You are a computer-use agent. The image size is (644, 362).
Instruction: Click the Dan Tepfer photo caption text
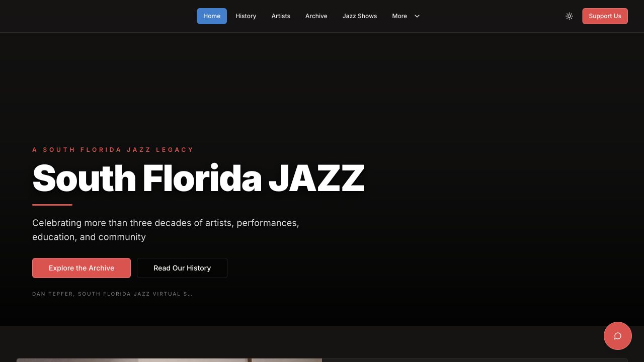click(112, 294)
